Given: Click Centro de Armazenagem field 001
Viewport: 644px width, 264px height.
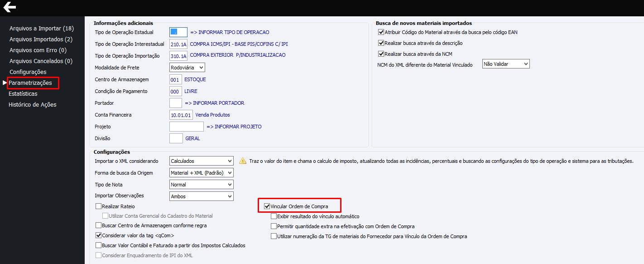Looking at the screenshot, I should 176,79.
